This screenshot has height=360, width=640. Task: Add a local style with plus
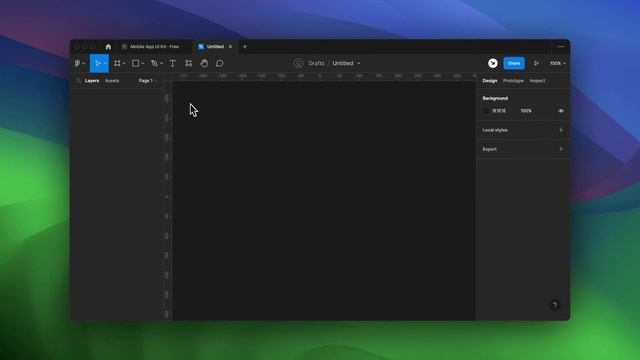(x=561, y=130)
